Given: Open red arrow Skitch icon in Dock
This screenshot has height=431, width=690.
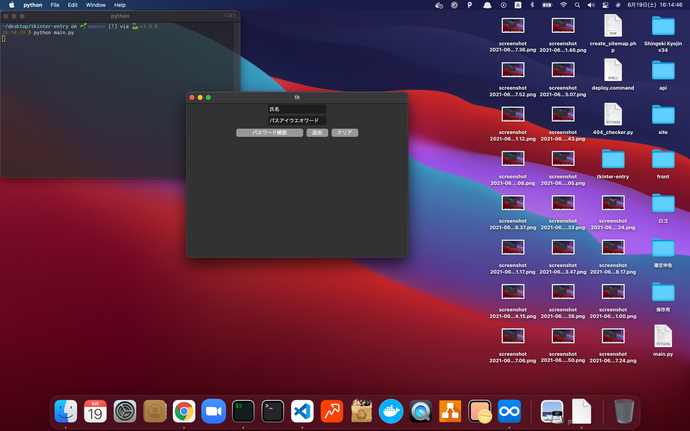Looking at the screenshot, I should click(x=332, y=411).
